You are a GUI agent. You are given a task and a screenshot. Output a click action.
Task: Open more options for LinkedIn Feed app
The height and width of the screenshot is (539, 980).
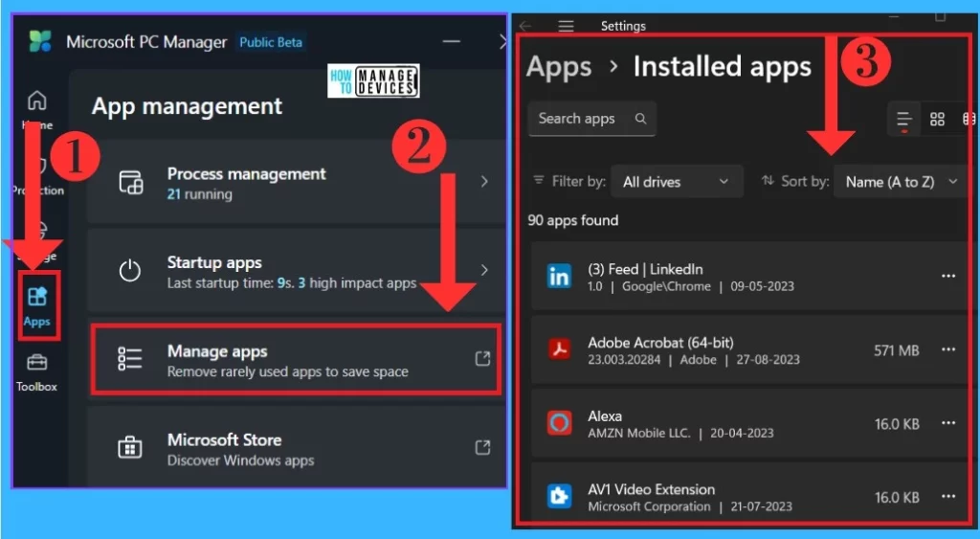click(948, 276)
